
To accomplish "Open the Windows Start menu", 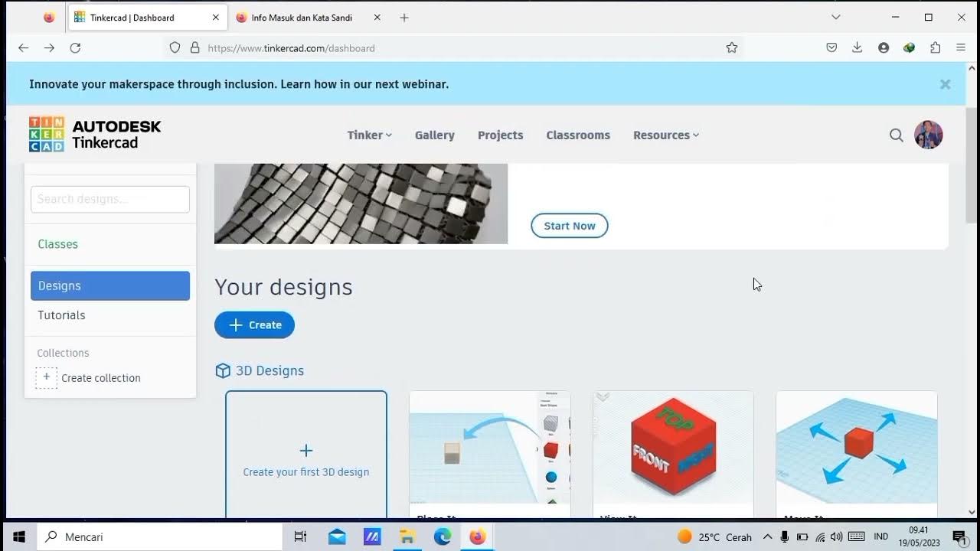I will 19,536.
